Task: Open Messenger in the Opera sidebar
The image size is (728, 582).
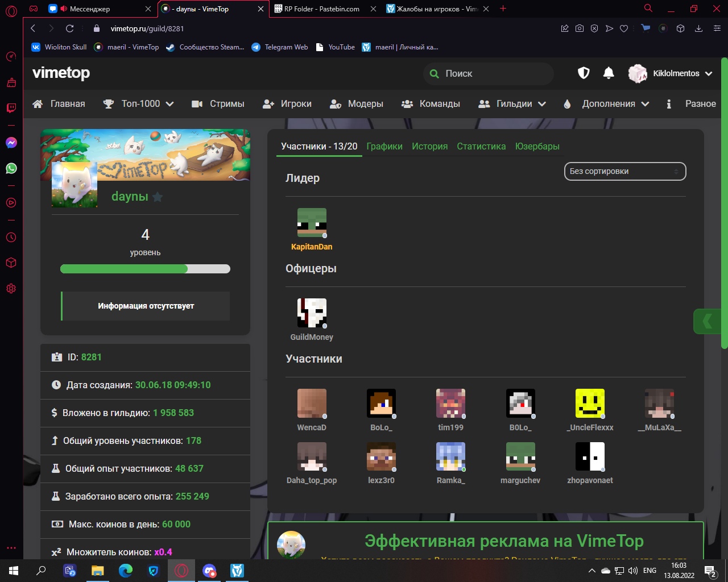Action: pyautogui.click(x=11, y=143)
